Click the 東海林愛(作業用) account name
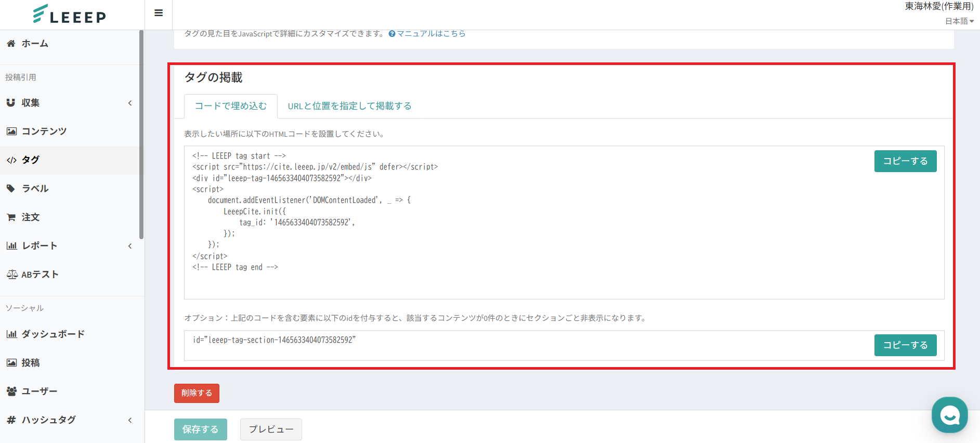The image size is (980, 443). pos(939,6)
